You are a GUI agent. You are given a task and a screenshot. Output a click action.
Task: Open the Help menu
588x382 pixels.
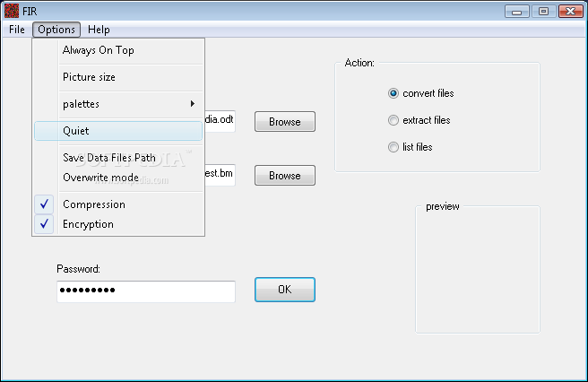[x=99, y=30]
